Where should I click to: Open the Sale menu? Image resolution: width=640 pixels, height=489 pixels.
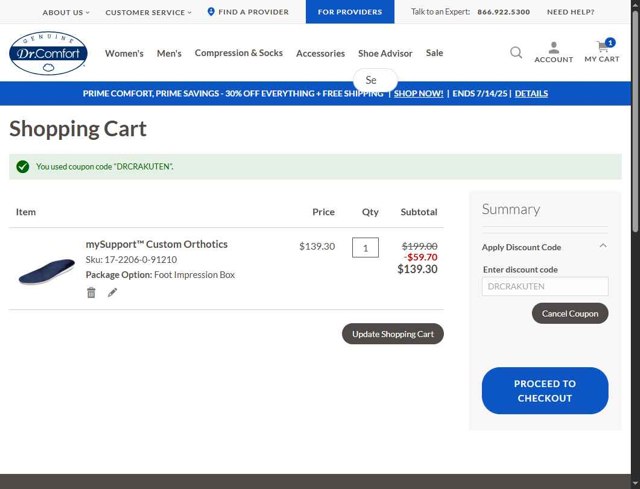[x=434, y=53]
